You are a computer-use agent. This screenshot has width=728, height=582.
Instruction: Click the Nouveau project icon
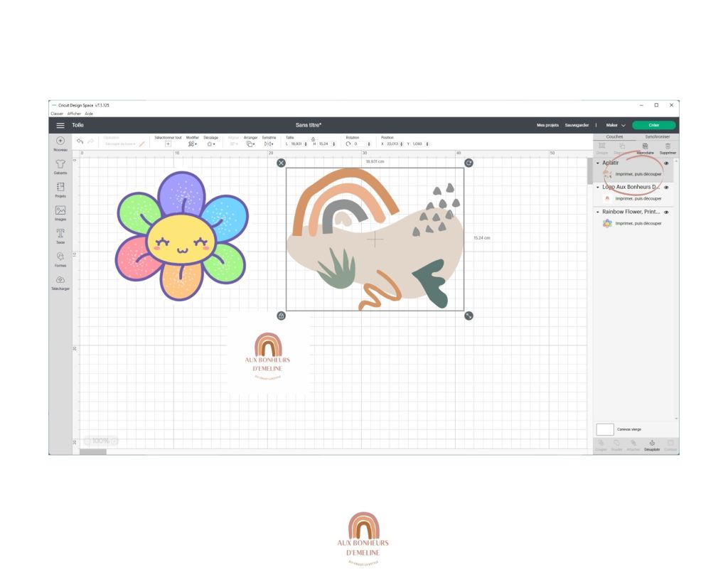pos(60,141)
